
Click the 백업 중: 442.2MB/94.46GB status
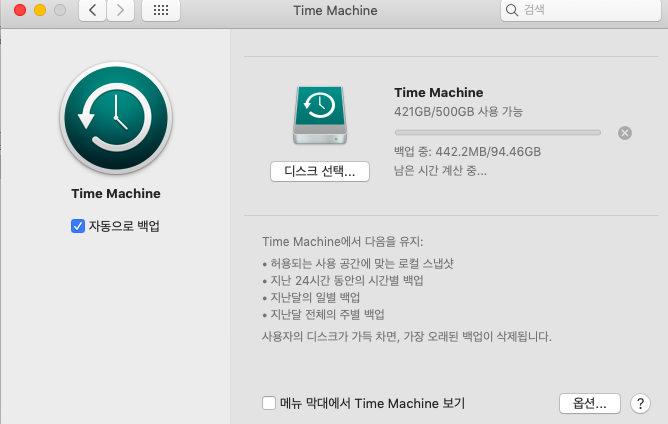coord(467,151)
